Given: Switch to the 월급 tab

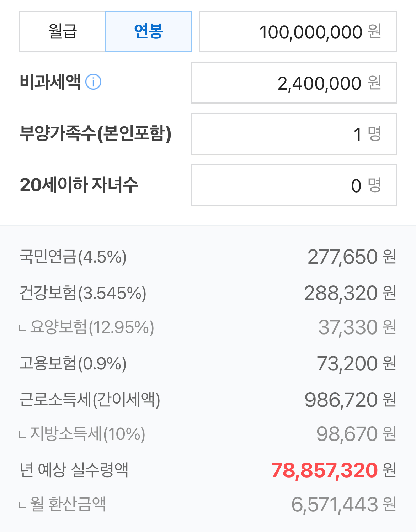Looking at the screenshot, I should click(63, 32).
